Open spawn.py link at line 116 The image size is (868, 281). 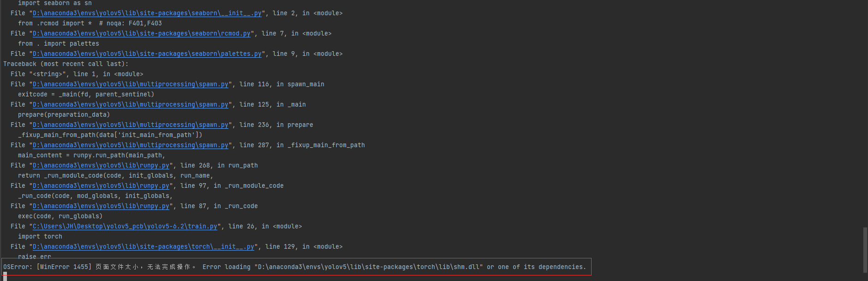[x=130, y=84]
